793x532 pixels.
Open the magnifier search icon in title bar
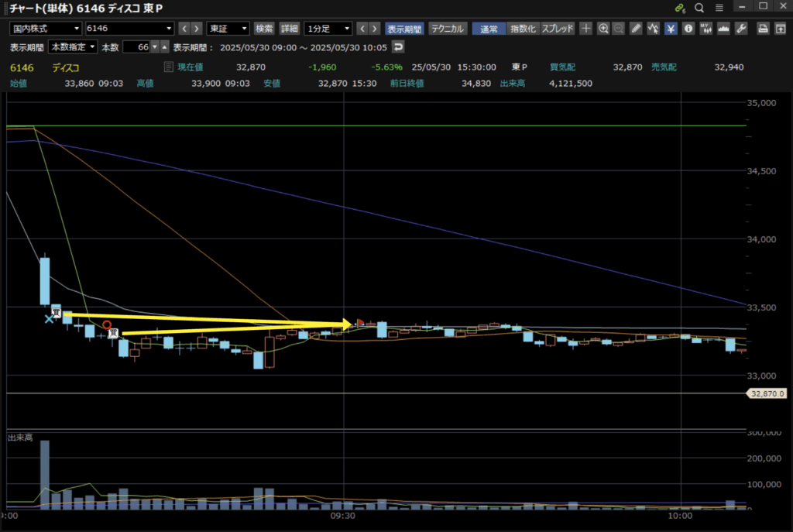pos(699,8)
